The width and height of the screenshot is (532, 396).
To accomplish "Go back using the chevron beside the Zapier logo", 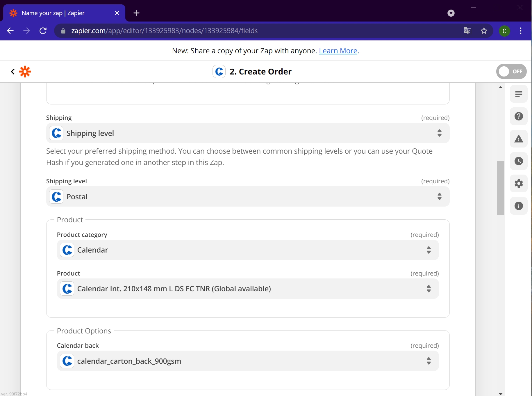I will (13, 72).
